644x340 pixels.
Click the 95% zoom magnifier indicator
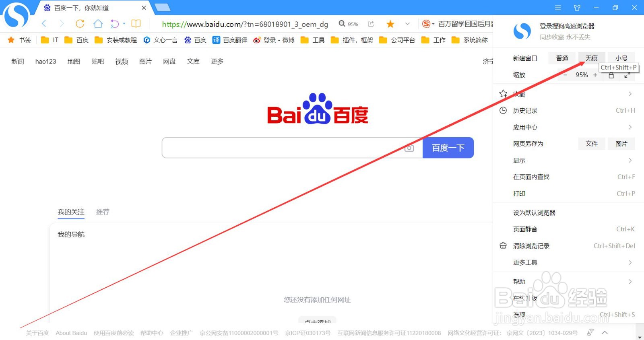tap(349, 24)
